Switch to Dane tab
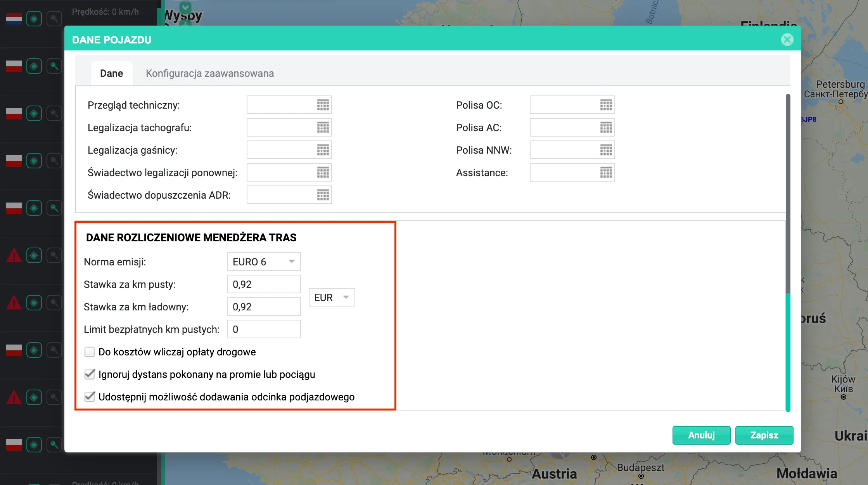 [x=111, y=73]
